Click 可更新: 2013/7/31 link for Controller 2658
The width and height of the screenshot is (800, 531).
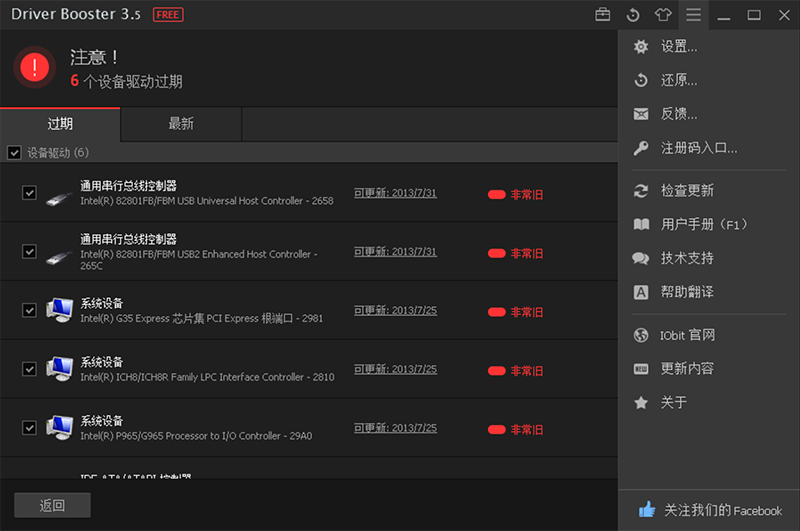coord(395,193)
